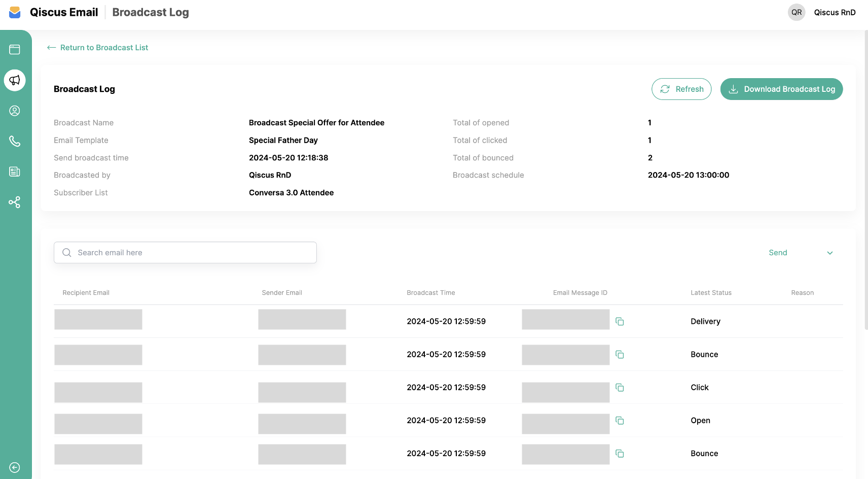Viewport: 868px width, 479px height.
Task: Copy message ID in the Open row
Action: [x=620, y=421]
